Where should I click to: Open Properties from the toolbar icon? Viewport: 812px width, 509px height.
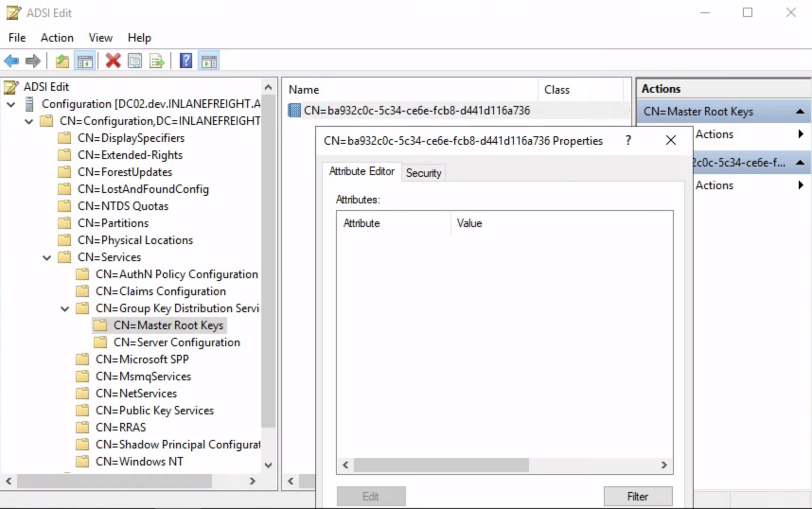(x=135, y=61)
